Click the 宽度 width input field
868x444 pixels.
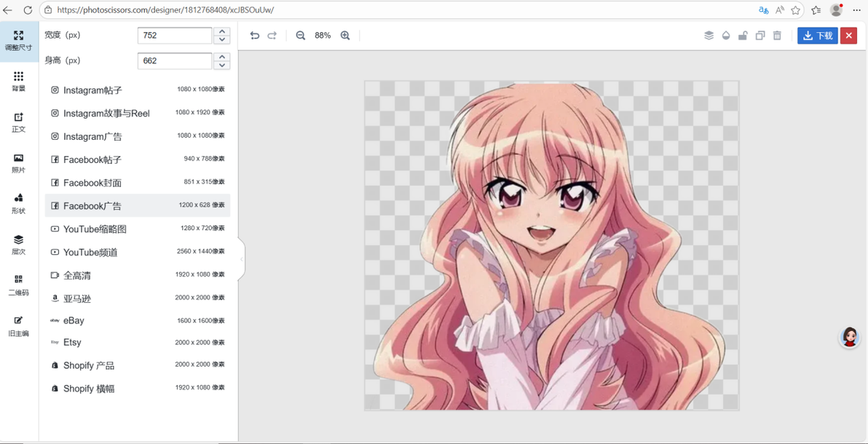coord(175,36)
